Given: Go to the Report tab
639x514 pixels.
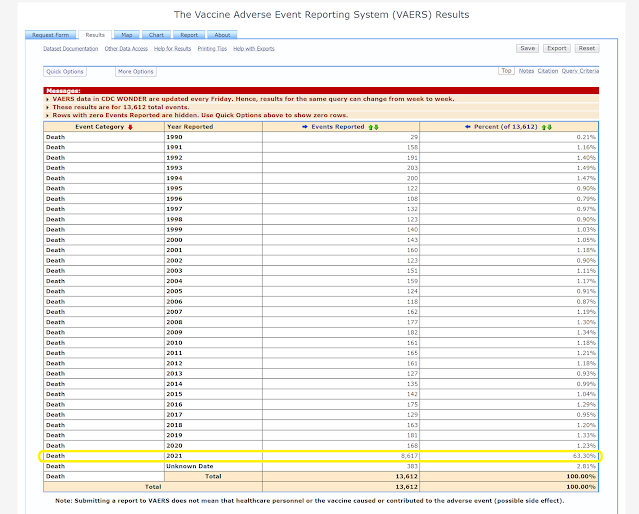Looking at the screenshot, I should (x=189, y=35).
